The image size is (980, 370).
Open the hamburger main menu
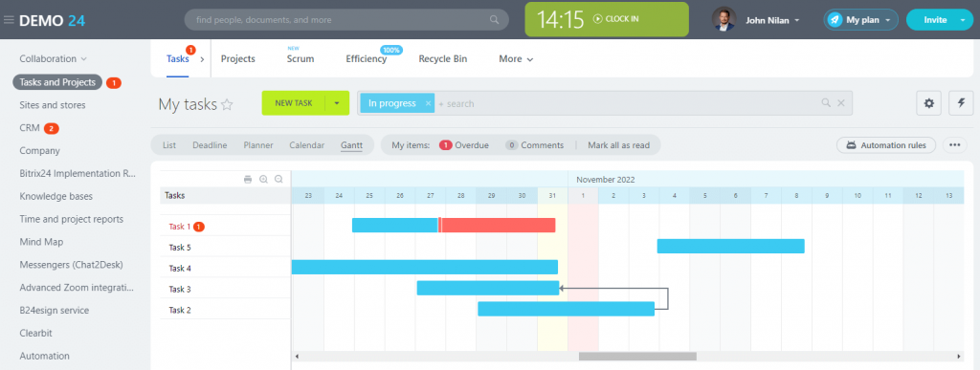[9, 20]
